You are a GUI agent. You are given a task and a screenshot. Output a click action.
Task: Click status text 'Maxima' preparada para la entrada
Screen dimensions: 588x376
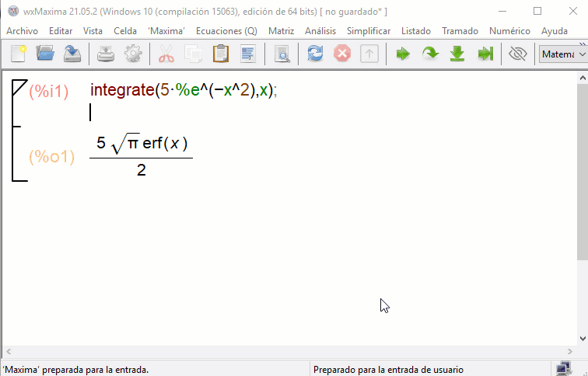[75, 370]
